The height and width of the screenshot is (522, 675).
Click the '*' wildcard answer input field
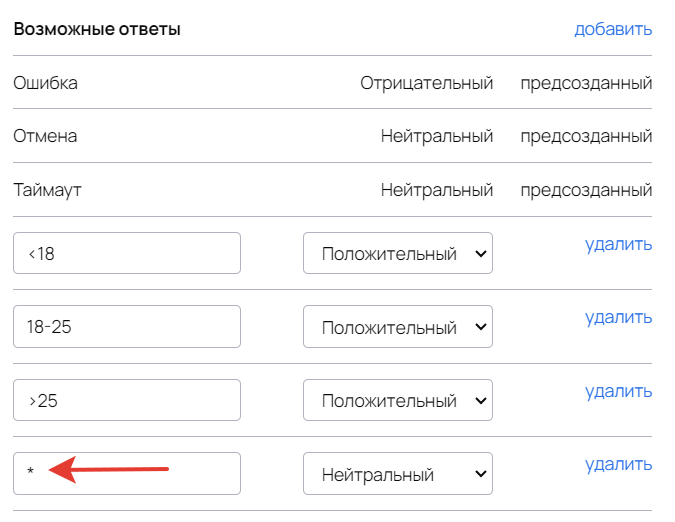[127, 473]
